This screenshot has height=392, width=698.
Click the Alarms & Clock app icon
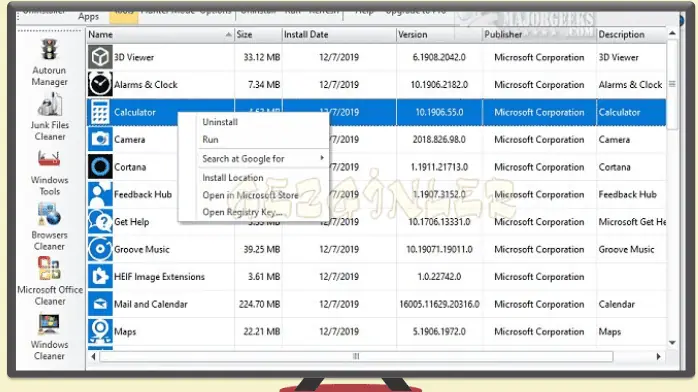coord(100,84)
